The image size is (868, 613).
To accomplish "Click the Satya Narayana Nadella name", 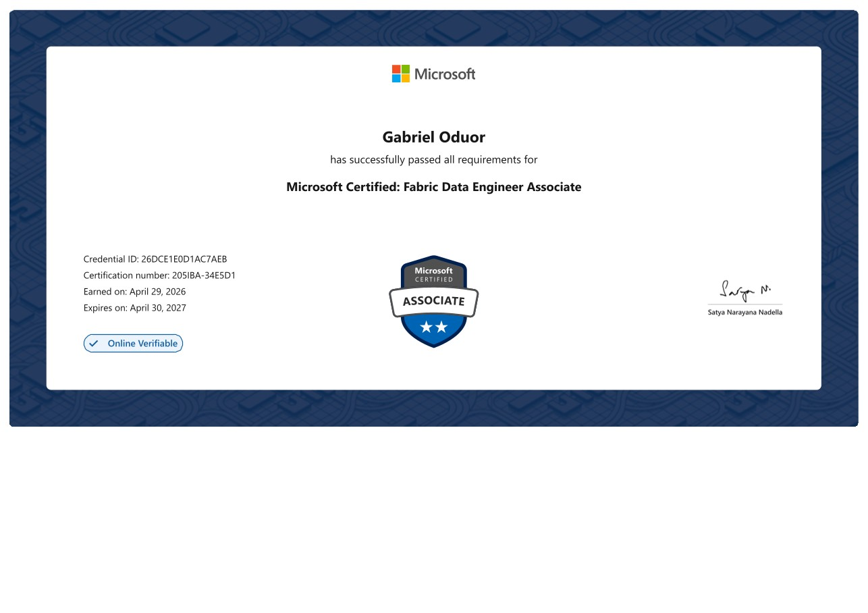I will (745, 313).
